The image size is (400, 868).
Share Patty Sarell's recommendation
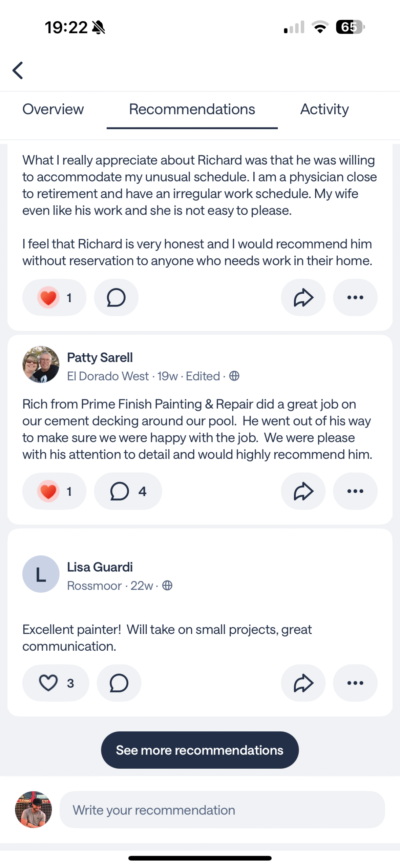(303, 491)
